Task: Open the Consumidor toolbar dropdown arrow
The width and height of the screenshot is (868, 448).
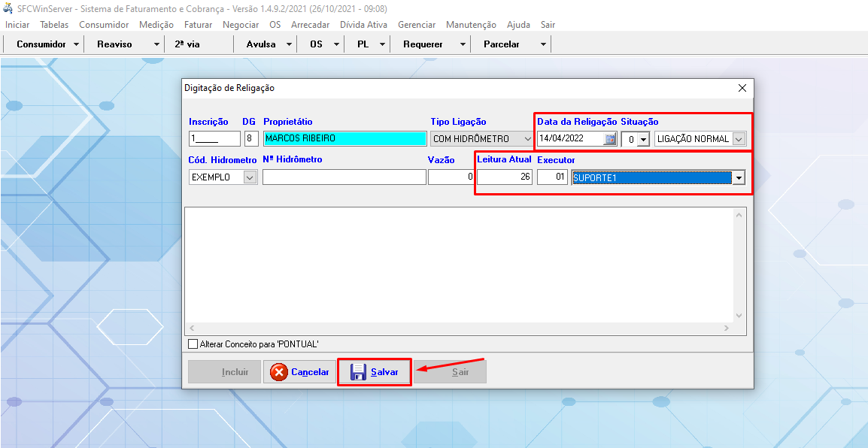Action: pos(77,44)
